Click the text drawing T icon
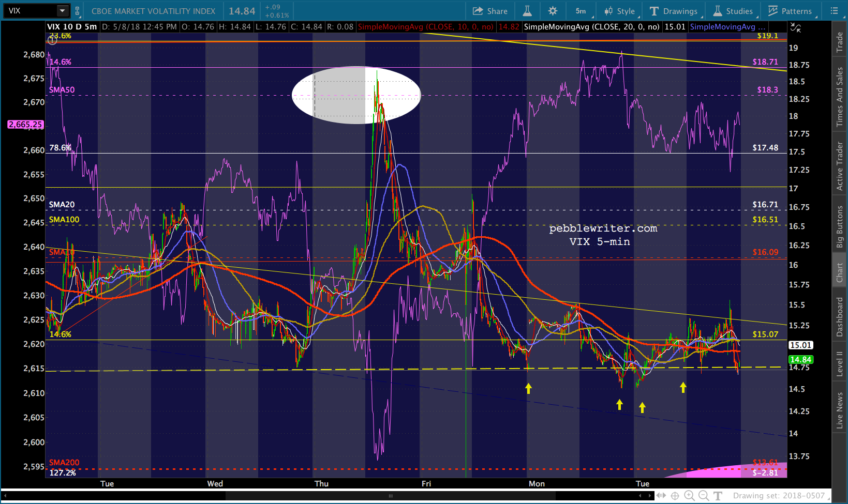Image resolution: width=848 pixels, height=504 pixels. click(x=718, y=496)
